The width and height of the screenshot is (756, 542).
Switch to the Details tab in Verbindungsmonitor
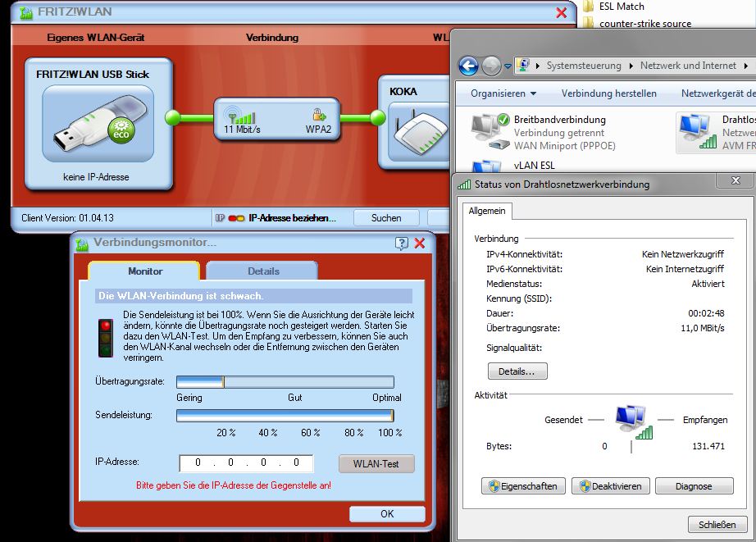(262, 271)
